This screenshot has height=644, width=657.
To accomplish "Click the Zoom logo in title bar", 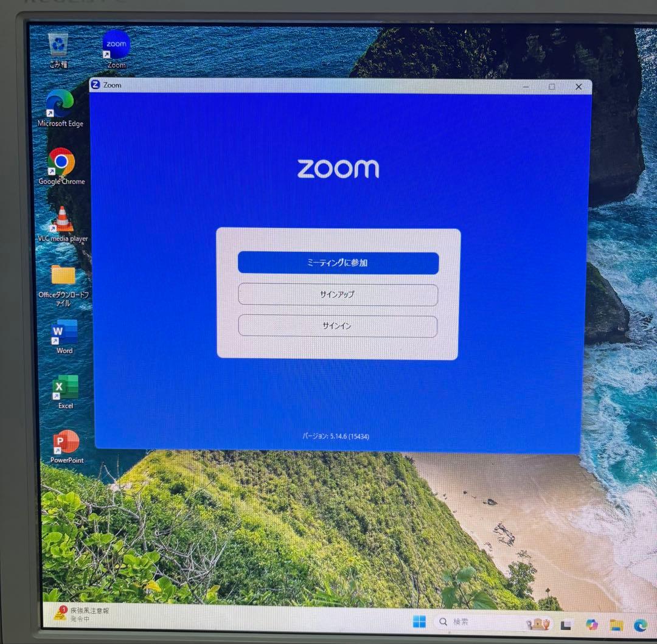I will 96,85.
